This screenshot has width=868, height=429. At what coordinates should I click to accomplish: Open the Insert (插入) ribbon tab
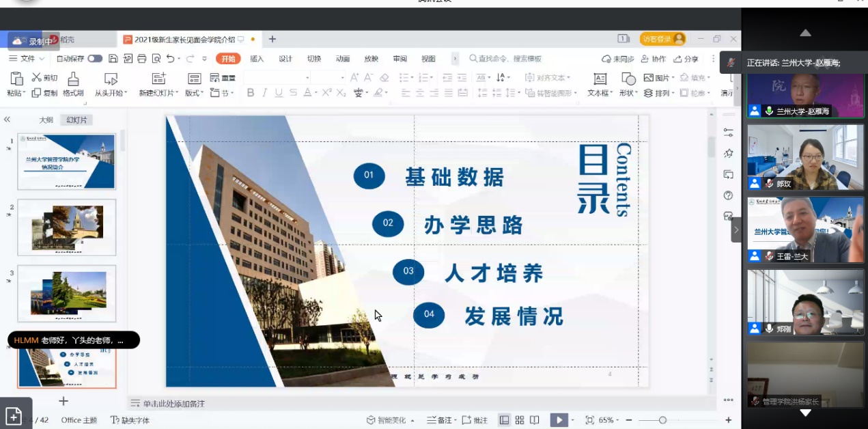pyautogui.click(x=257, y=59)
